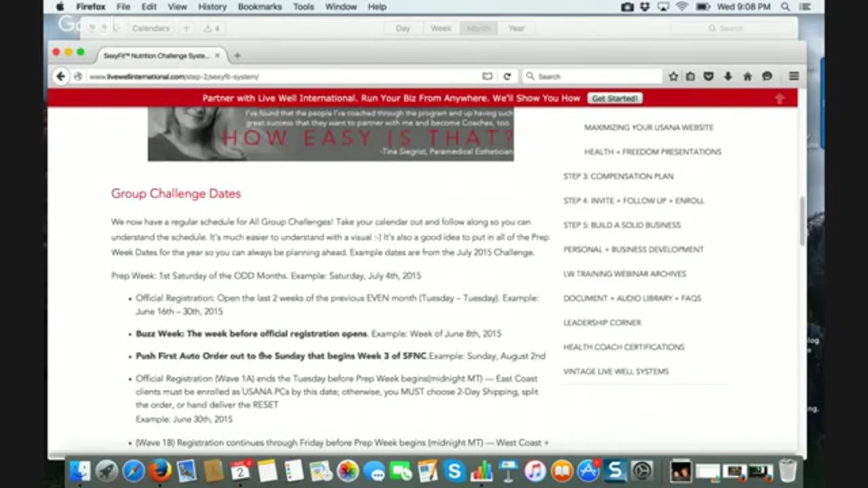
Task: Open Leadership Corner link
Action: click(601, 323)
